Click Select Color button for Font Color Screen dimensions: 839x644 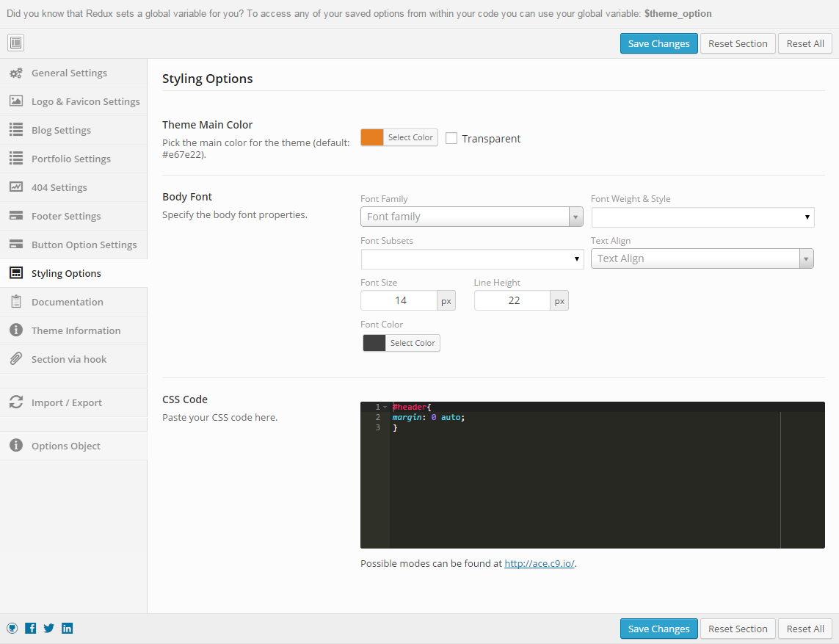tap(413, 343)
